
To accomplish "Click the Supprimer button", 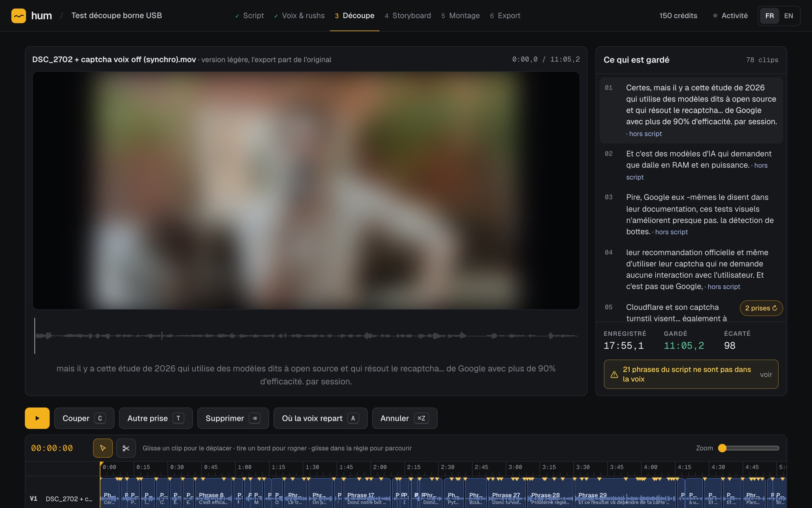I will tap(233, 418).
